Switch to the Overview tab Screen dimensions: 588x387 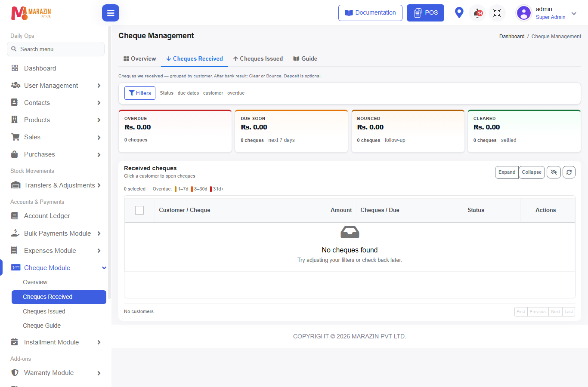[139, 59]
